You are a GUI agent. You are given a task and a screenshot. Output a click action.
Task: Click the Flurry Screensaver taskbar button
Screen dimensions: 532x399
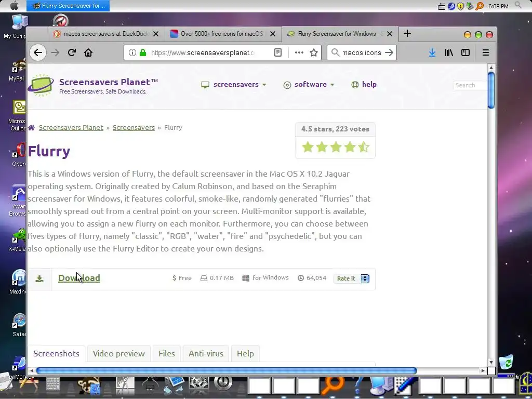[x=68, y=6]
